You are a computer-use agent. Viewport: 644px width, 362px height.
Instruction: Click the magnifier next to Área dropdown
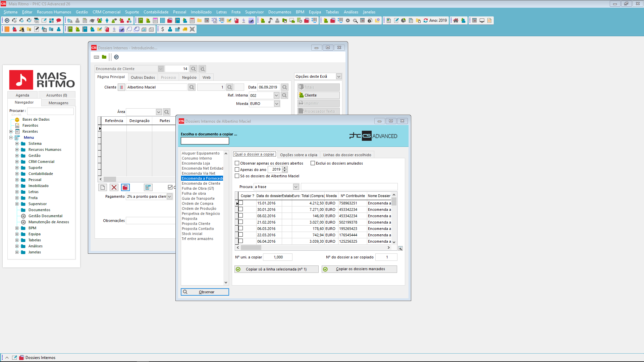point(167,112)
